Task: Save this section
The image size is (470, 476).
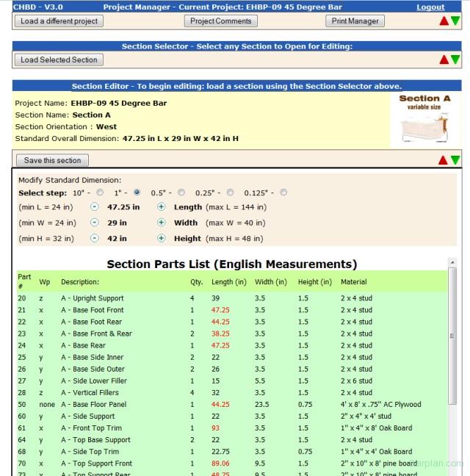Action: click(52, 160)
